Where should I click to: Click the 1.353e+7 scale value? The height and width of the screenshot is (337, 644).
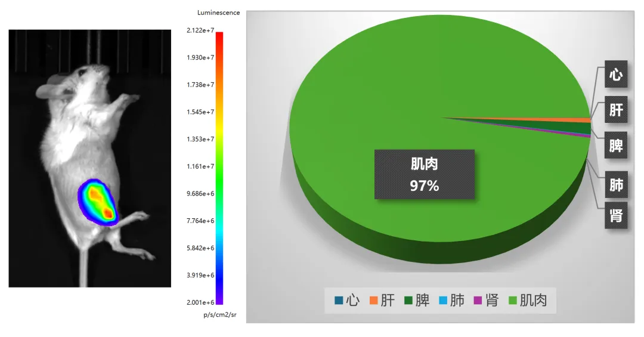click(200, 139)
